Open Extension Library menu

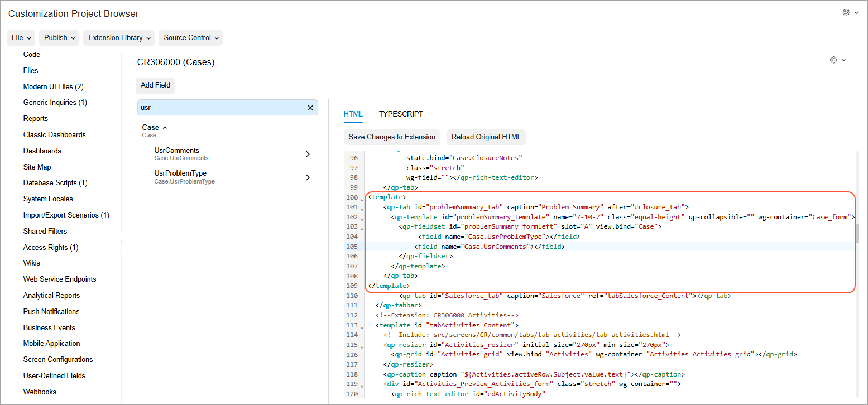119,38
